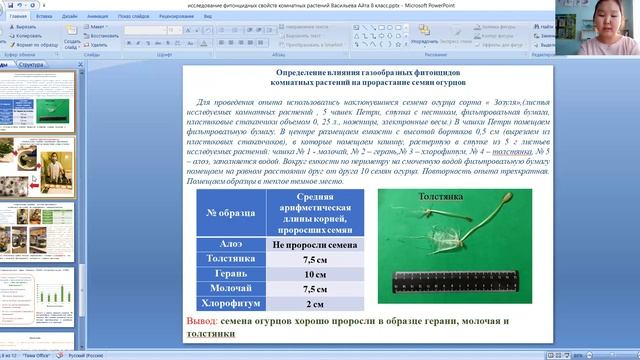The width and height of the screenshot is (640, 360).
Task: Click the Упорядочить arrange button
Action: (424, 35)
